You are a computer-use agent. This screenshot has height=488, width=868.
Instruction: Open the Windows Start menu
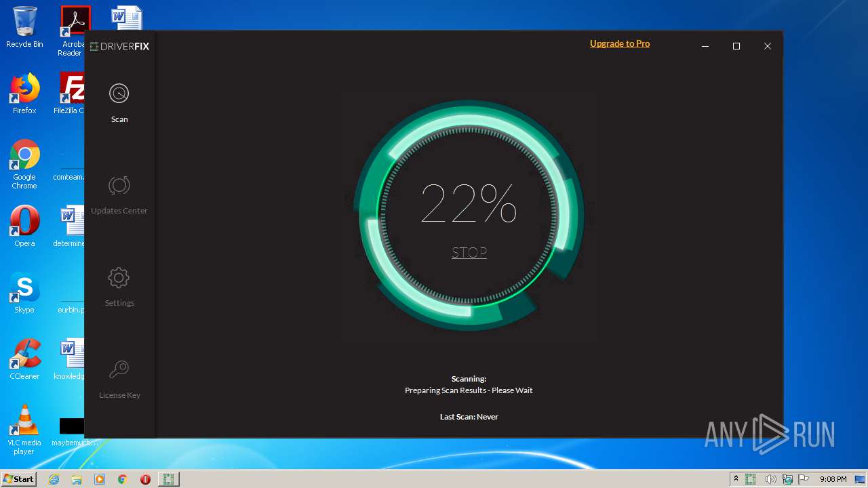click(19, 479)
